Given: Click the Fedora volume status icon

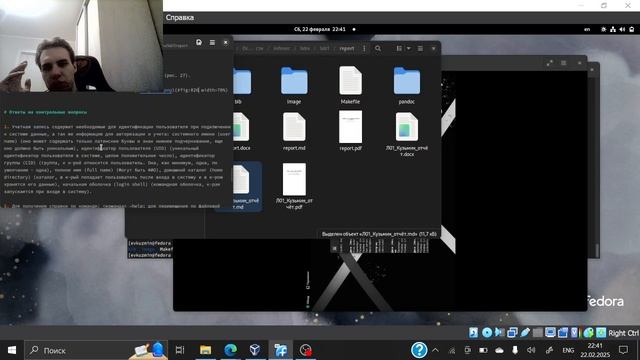Looking at the screenshot, I should click(x=622, y=29).
